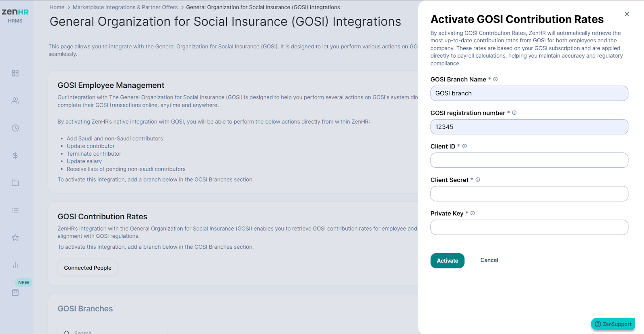Click the GOSI Branch Name field
Image resolution: width=644 pixels, height=334 pixels.
coord(529,93)
